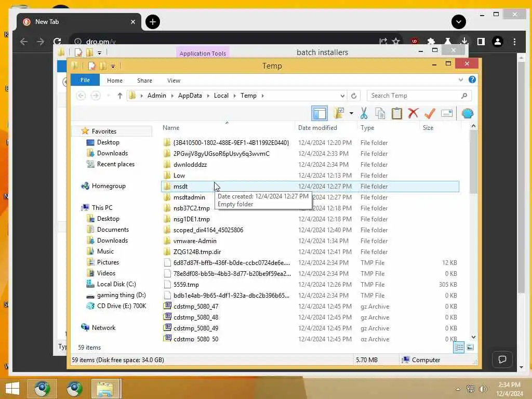Expand the breadcrumb arrow after AppData
Viewport: 532px width, 399px height.
click(x=208, y=96)
